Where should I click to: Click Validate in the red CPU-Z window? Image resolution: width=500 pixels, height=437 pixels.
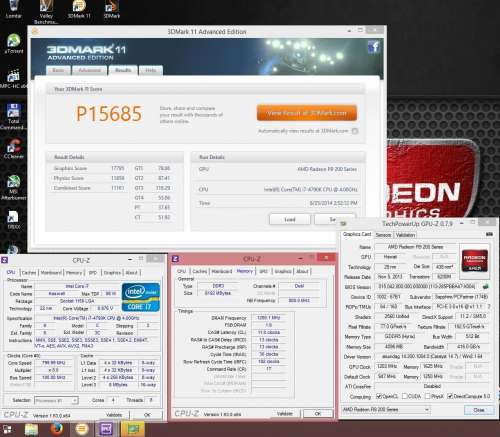coord(285,414)
